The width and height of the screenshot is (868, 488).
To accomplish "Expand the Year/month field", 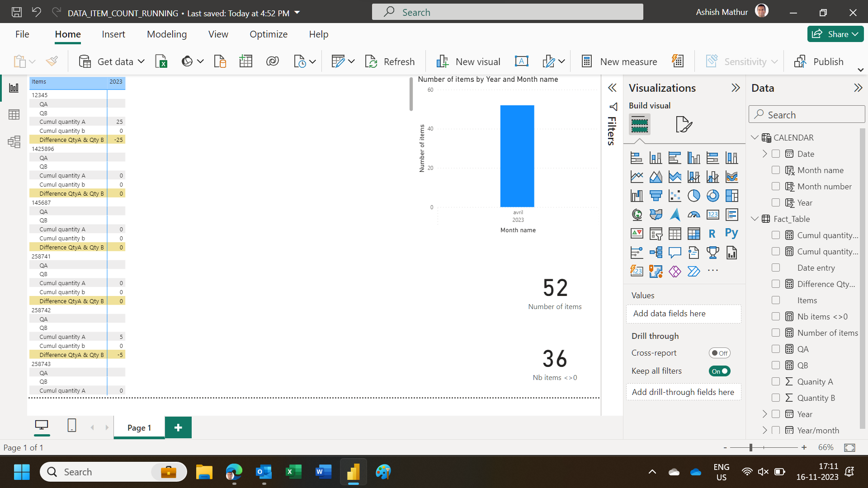I will [x=764, y=430].
